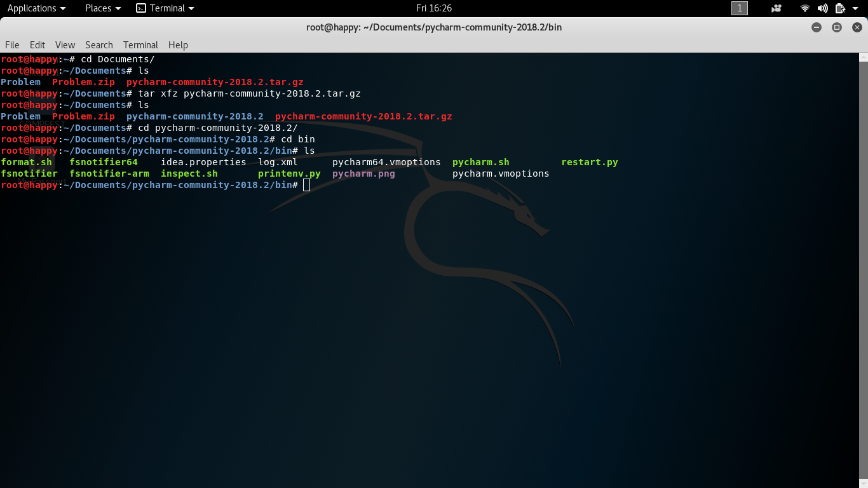Click fsnotifier-arm in the listing
This screenshot has width=868, height=488.
pos(109,173)
